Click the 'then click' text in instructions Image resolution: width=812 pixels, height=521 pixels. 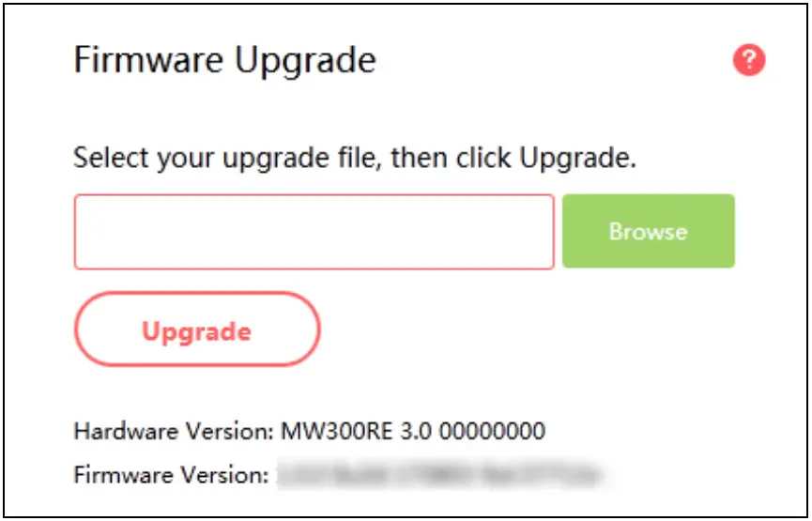click(x=451, y=157)
